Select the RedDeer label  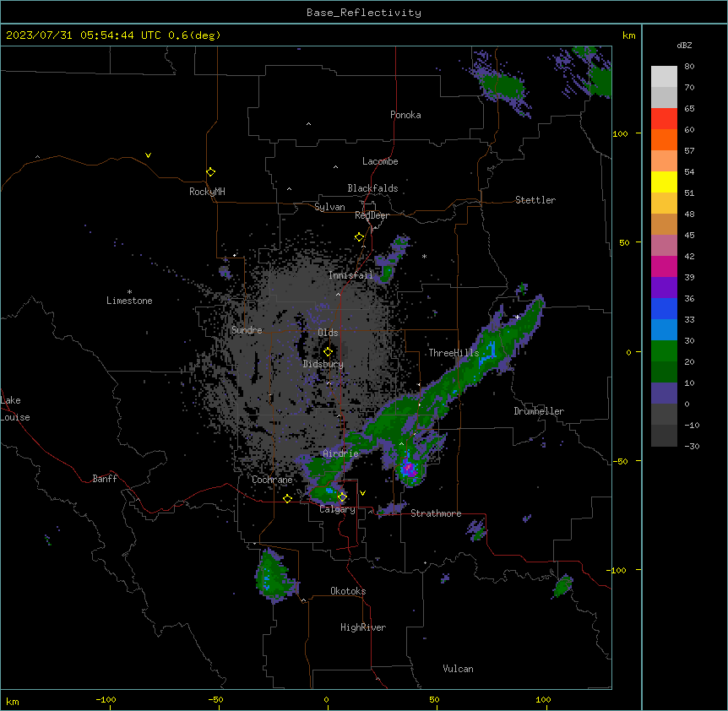pyautogui.click(x=372, y=215)
